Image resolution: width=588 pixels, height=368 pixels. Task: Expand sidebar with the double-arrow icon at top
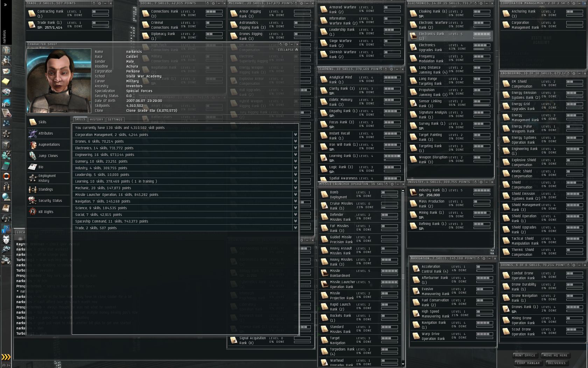(x=5, y=5)
